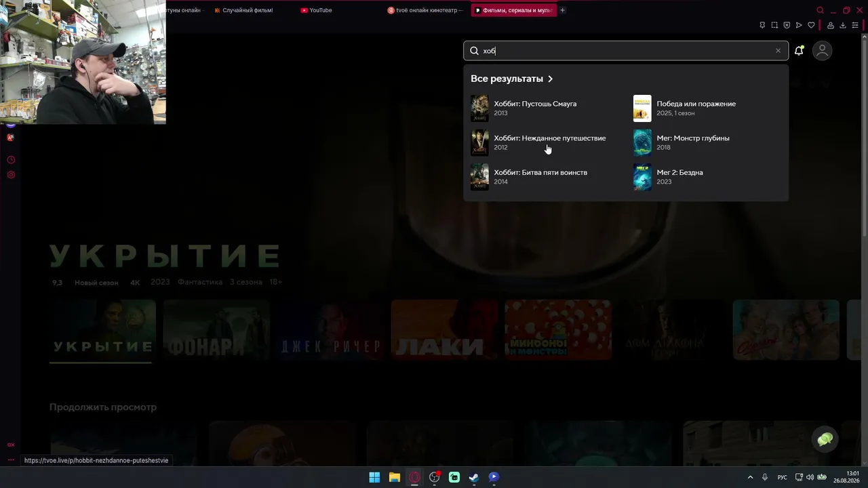Open settings gear icon in the sidebar
Image resolution: width=868 pixels, height=488 pixels.
(x=11, y=175)
